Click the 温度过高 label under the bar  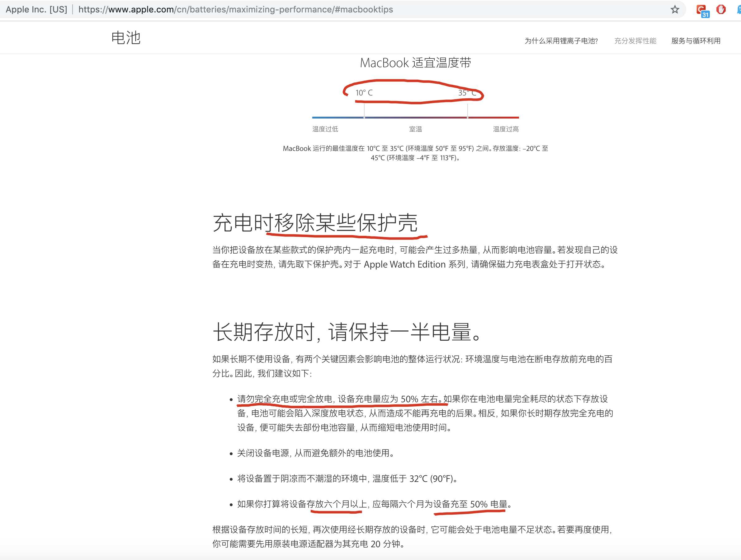point(506,129)
